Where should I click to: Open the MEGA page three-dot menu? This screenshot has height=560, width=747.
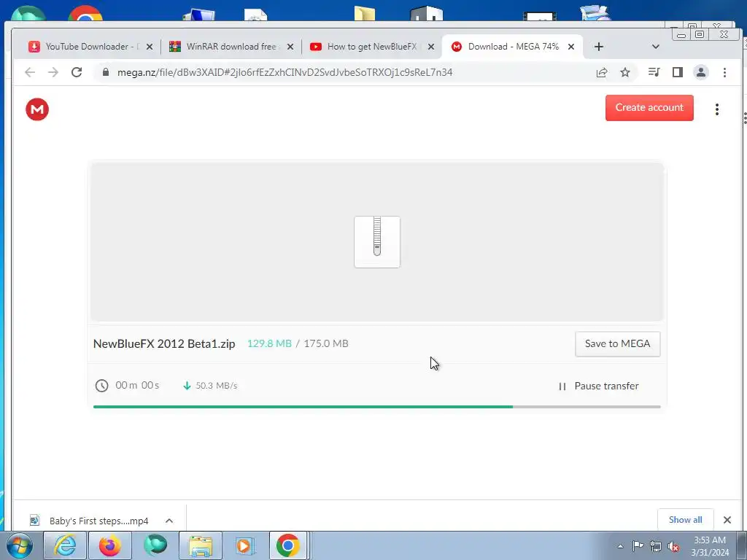[x=716, y=109]
